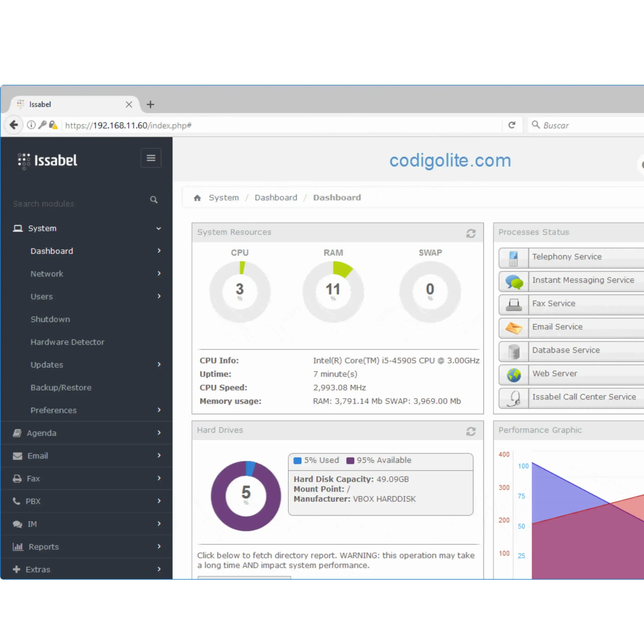Select Hardware Detector in sidebar

67,342
